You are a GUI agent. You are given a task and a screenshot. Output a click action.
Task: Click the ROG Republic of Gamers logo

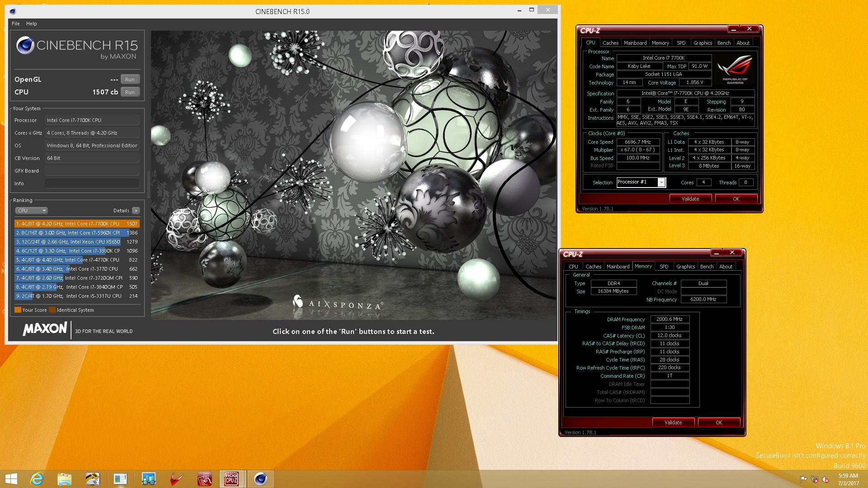click(x=735, y=69)
